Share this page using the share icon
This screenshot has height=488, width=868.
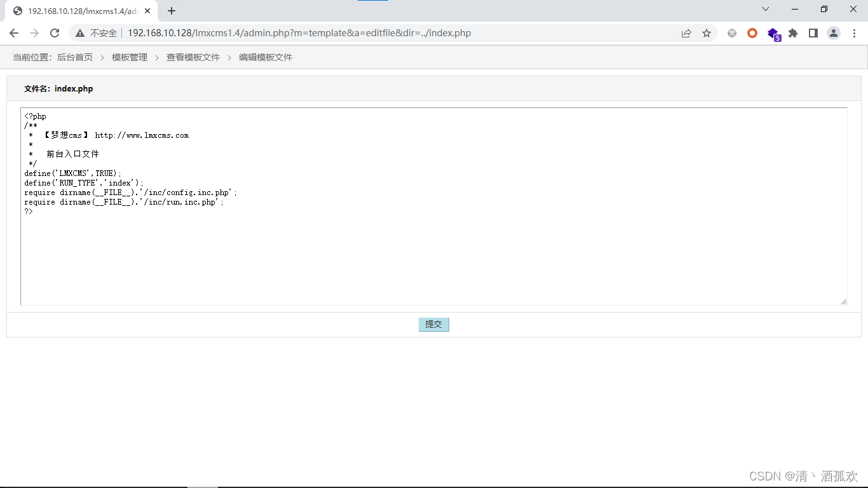point(686,33)
